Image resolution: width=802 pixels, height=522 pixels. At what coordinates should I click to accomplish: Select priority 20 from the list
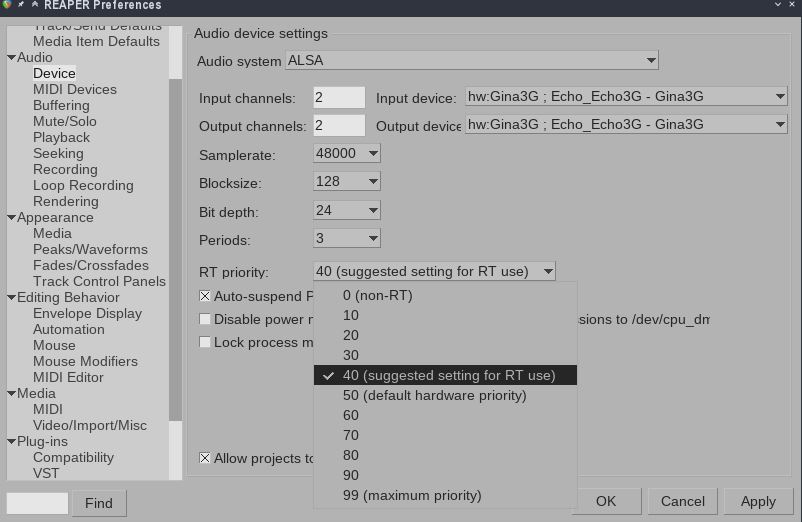click(x=445, y=335)
